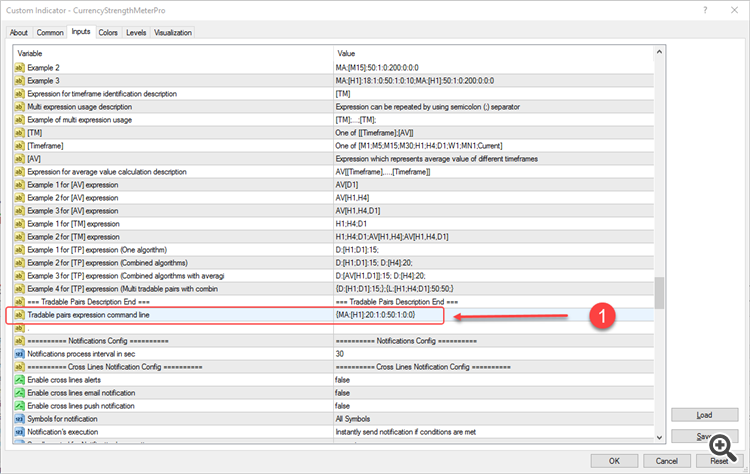The height and width of the screenshot is (474, 750).
Task: Open the About tab
Action: [x=19, y=33]
